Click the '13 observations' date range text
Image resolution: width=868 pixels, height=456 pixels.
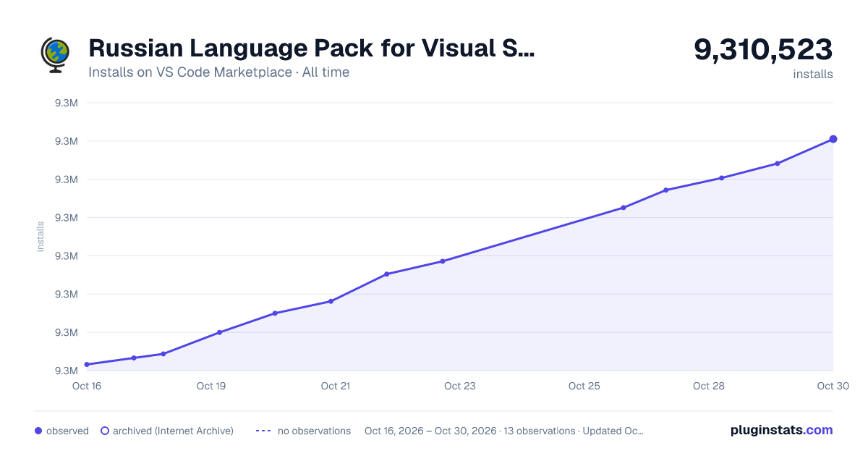pyautogui.click(x=504, y=431)
